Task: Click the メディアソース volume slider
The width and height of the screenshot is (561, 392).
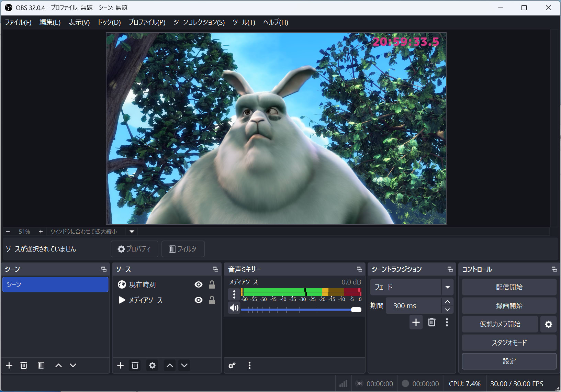Action: [301, 310]
